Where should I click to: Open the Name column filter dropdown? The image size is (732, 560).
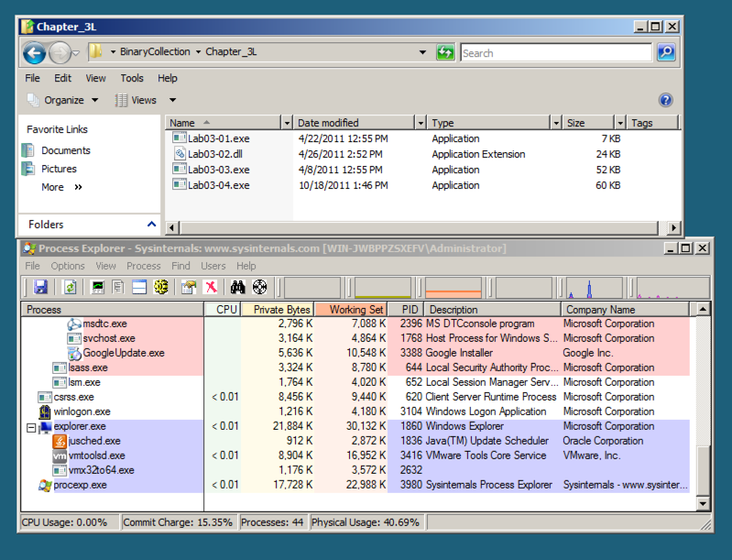[286, 123]
